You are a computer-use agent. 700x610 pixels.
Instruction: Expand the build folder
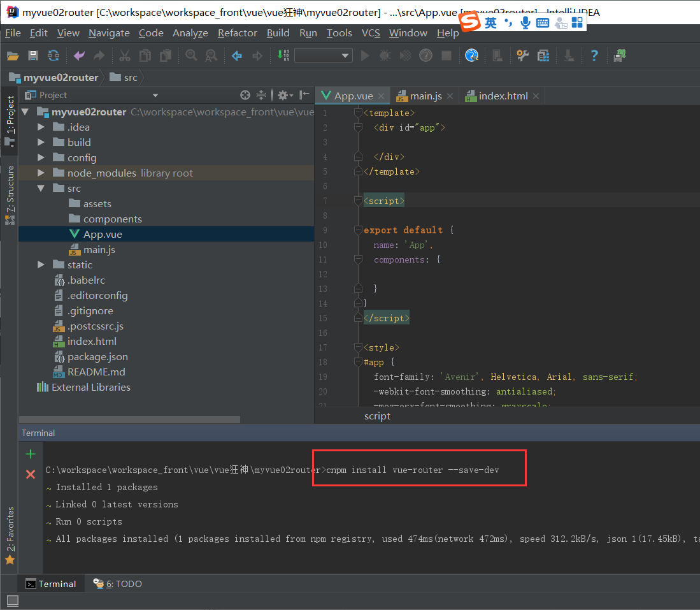(x=41, y=142)
